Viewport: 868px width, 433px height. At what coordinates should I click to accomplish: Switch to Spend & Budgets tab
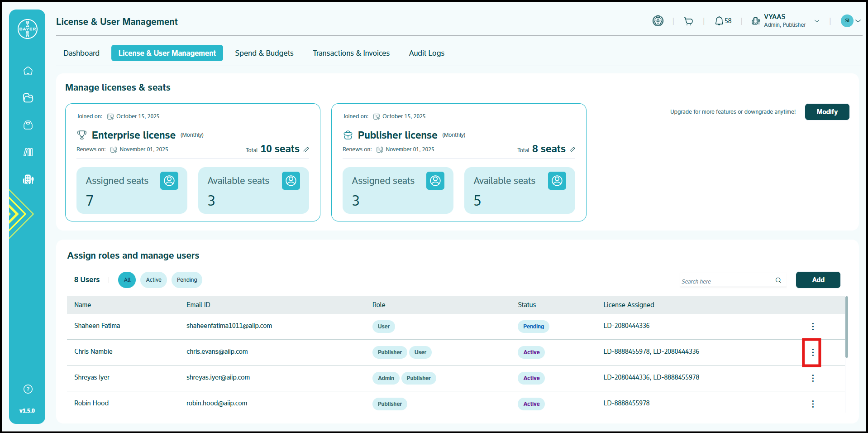(x=264, y=53)
